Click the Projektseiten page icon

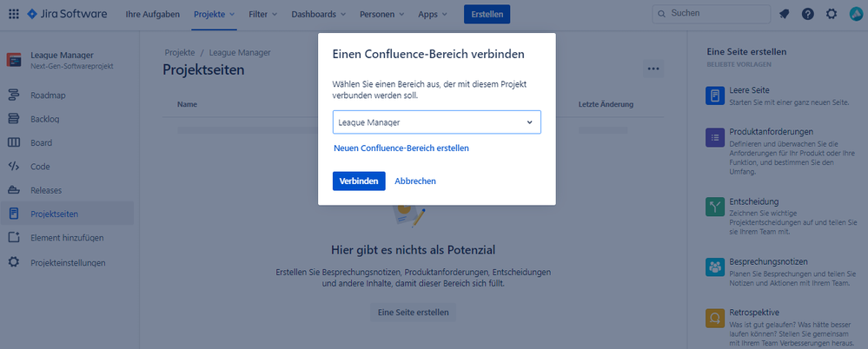point(14,214)
